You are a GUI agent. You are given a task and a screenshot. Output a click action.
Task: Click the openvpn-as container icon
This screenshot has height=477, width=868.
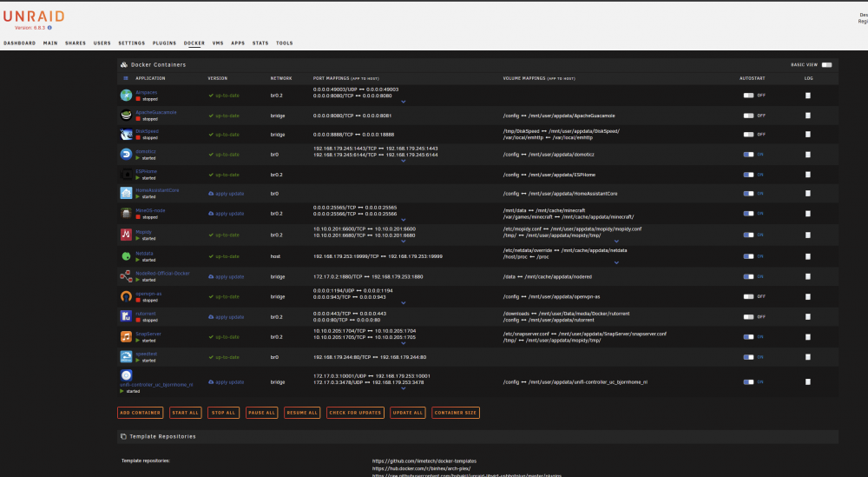[x=126, y=296]
